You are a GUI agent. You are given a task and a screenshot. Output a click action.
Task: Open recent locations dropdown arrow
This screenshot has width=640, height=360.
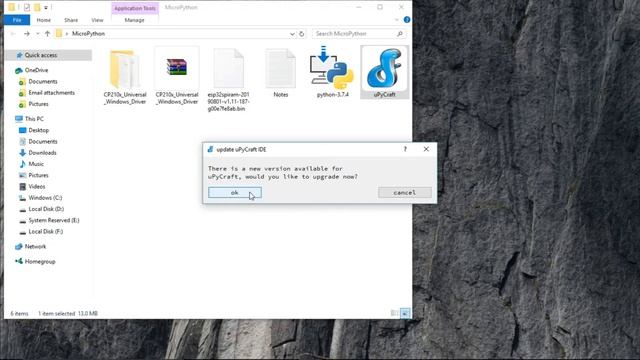[x=38, y=33]
